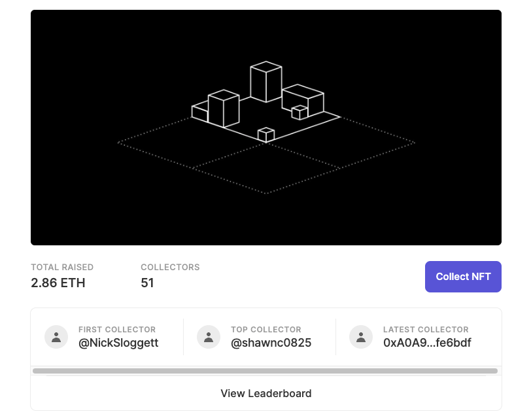The image size is (514, 420).
Task: Click the First Collector avatar icon
Action: [56, 337]
